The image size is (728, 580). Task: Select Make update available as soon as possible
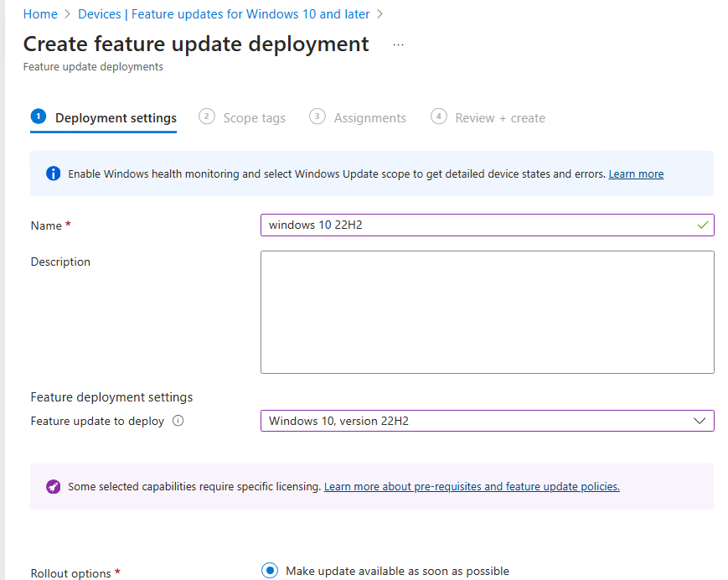tap(270, 570)
